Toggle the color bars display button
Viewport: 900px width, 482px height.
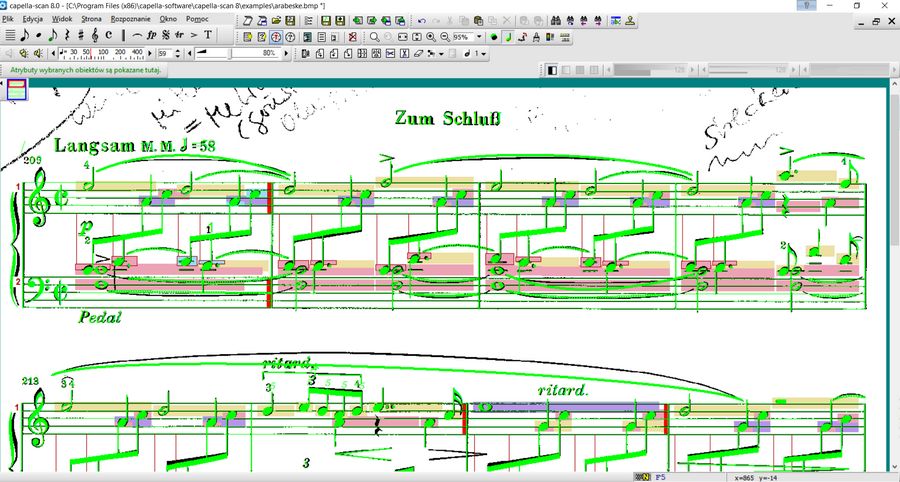coord(550,37)
